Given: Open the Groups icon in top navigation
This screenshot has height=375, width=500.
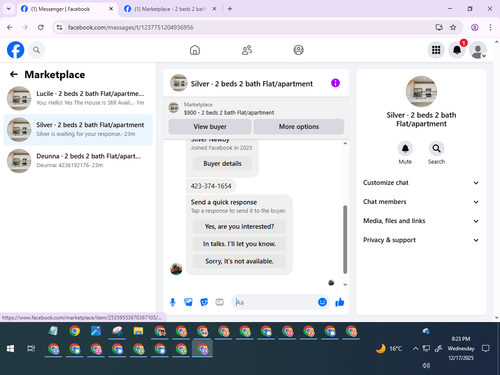Looking at the screenshot, I should (298, 50).
